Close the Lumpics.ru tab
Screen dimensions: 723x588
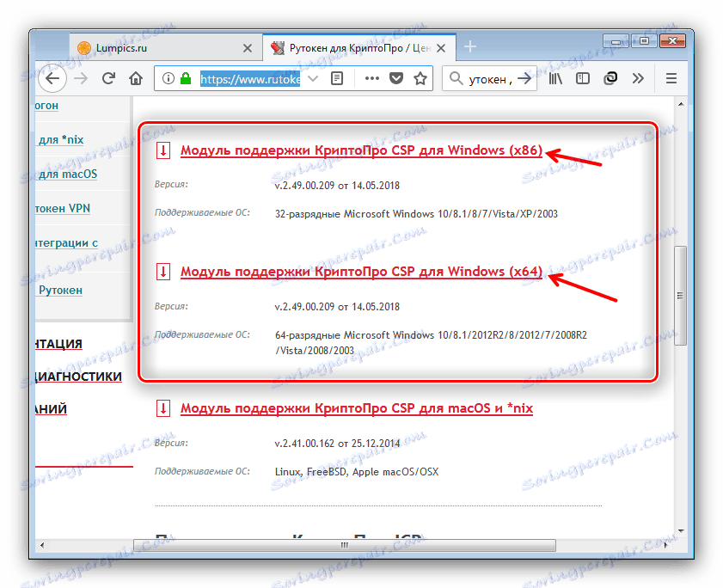(x=248, y=48)
